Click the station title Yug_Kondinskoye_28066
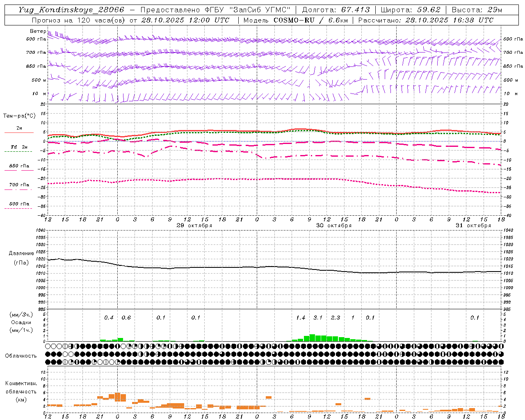 point(71,10)
